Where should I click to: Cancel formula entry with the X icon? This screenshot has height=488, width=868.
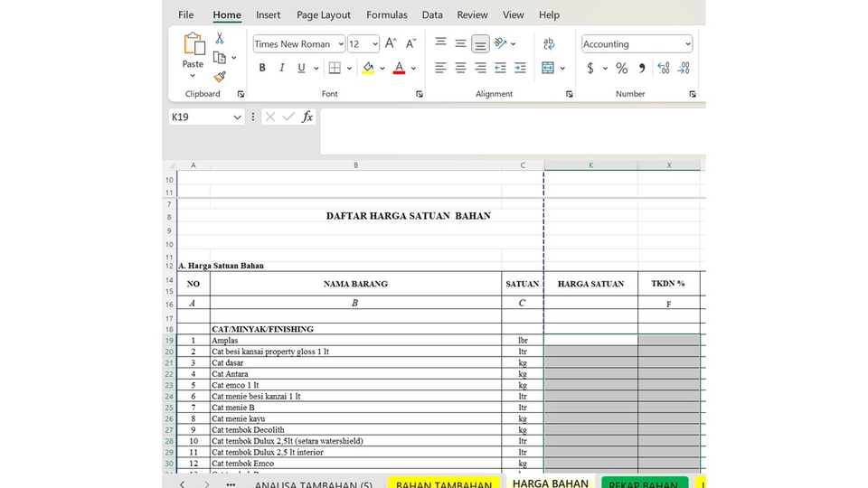click(270, 117)
